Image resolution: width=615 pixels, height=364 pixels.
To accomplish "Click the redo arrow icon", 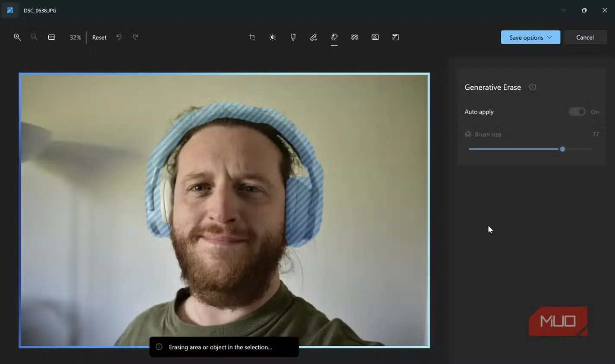I will pos(135,37).
